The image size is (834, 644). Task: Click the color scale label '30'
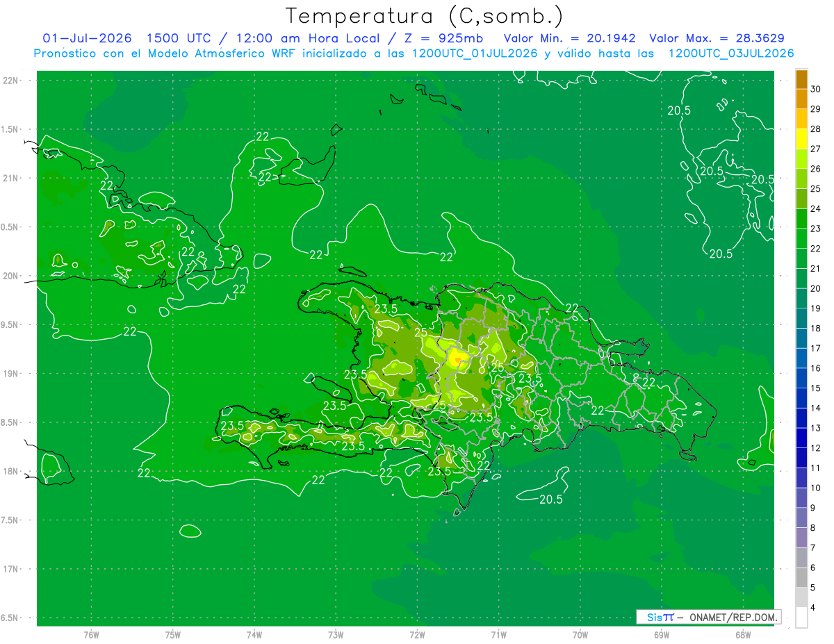(815, 89)
